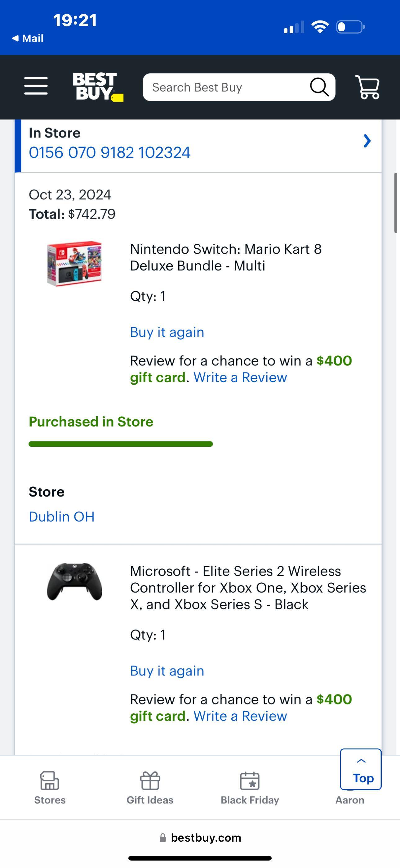The height and width of the screenshot is (868, 400).
Task: Click the search magnifying glass icon
Action: (x=319, y=87)
